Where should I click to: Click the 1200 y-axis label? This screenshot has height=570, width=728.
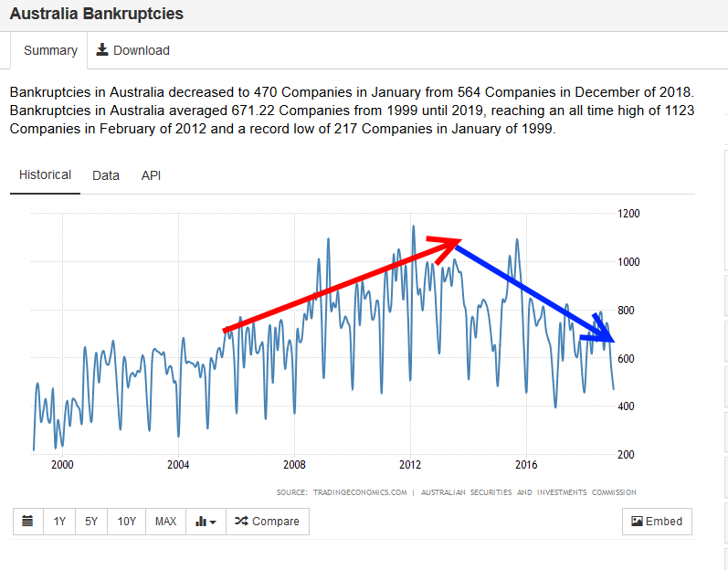(628, 214)
